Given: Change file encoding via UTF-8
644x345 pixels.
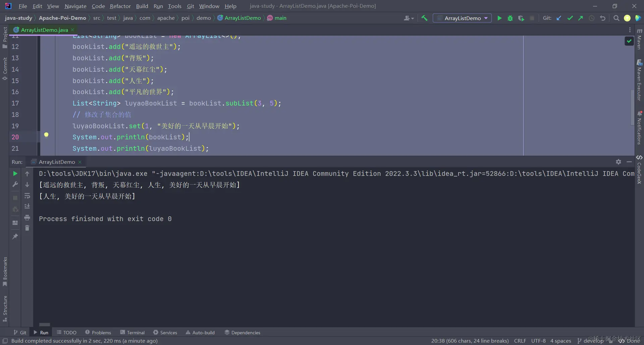Looking at the screenshot, I should click(x=538, y=341).
